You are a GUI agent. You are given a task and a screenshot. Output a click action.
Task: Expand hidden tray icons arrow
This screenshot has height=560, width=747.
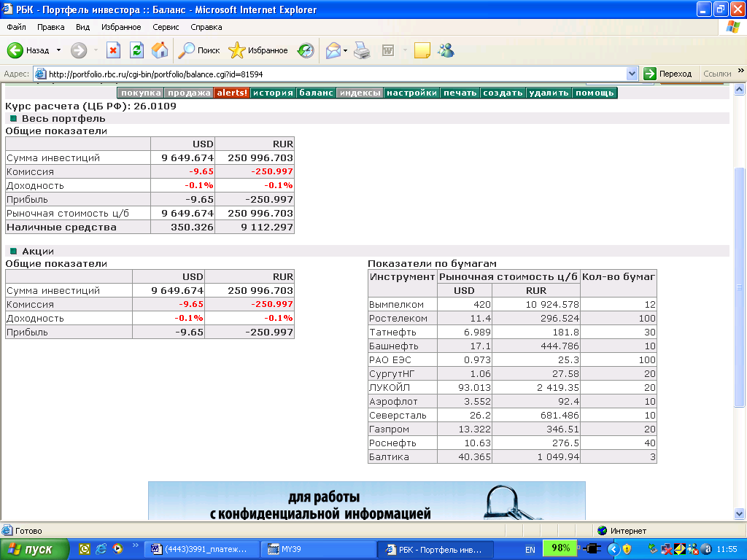(x=614, y=550)
